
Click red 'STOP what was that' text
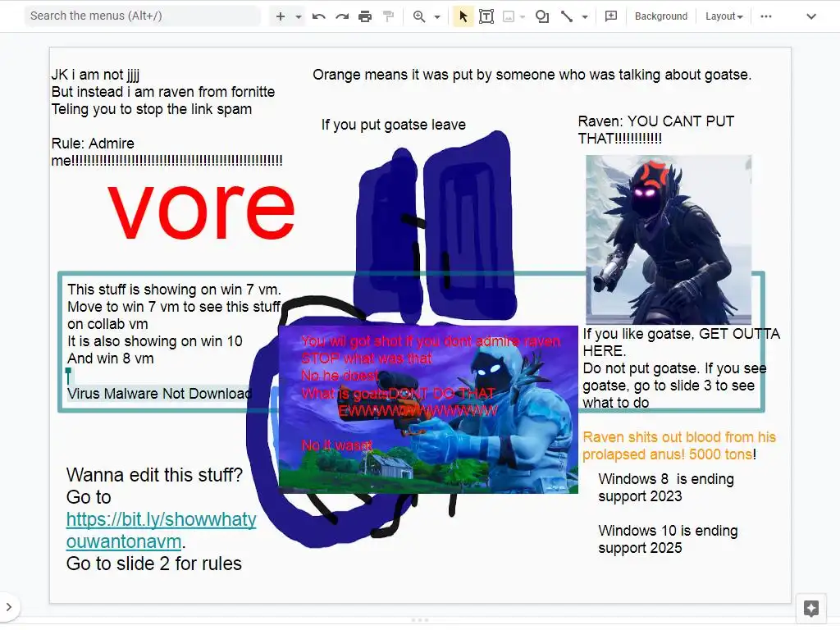(367, 358)
